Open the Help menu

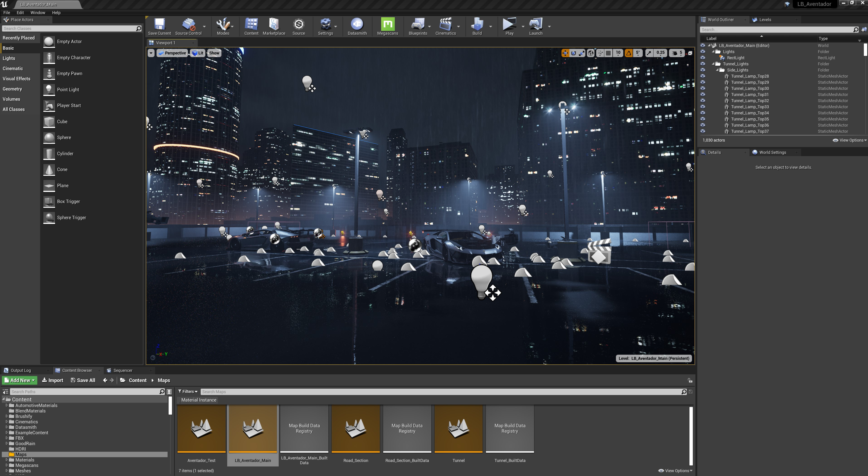coord(56,12)
